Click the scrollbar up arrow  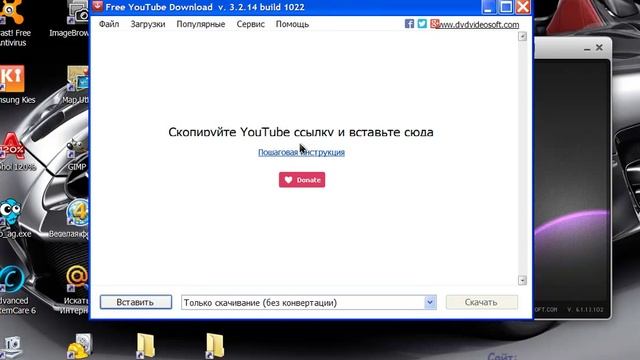[x=522, y=36]
